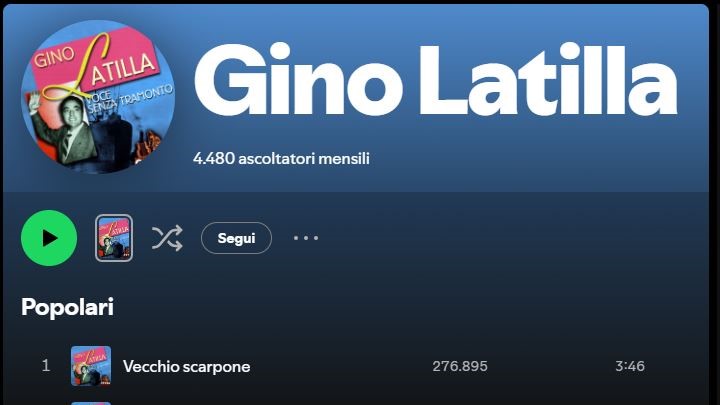The height and width of the screenshot is (405, 720).
Task: Play the track Vecchio scarpone by title
Action: point(186,366)
